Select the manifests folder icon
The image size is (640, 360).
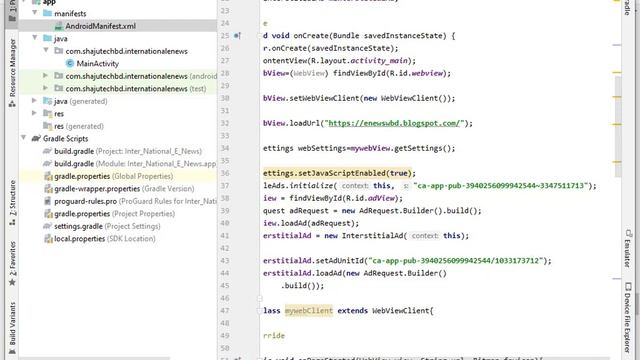pos(48,13)
